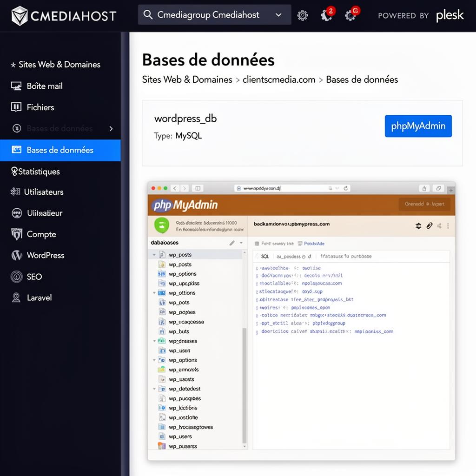Open the vertical three-dot menu in phpMyAdmin
Viewport: 476px width, 476px height.
pos(448,226)
